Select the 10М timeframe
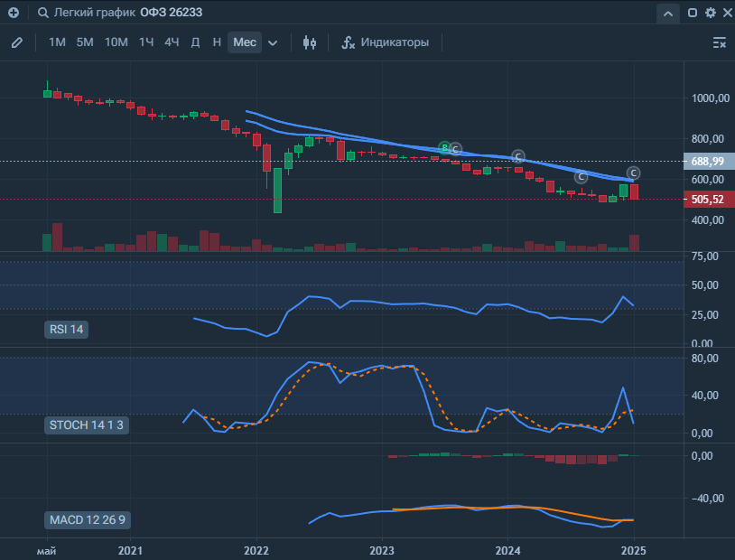The image size is (735, 560). (116, 42)
